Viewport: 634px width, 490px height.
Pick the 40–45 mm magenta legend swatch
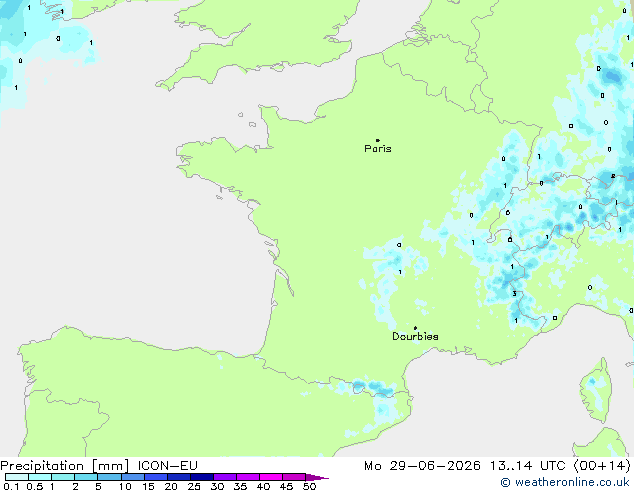tap(271, 477)
